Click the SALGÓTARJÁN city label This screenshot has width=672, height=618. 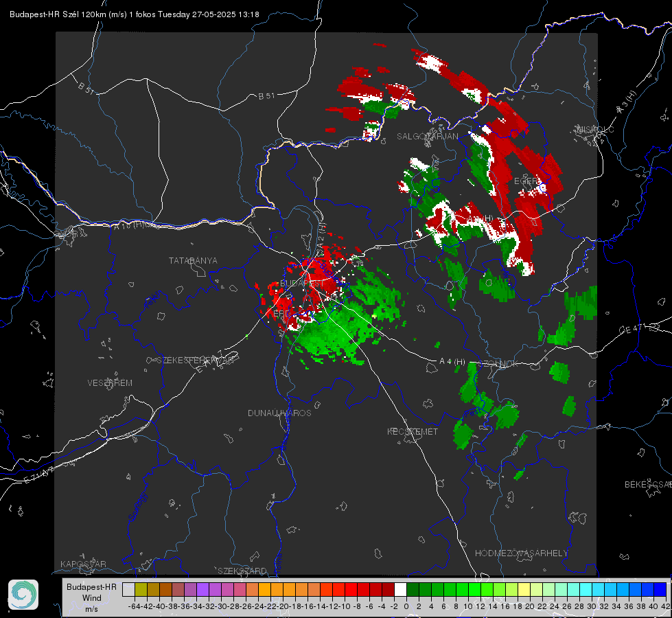coord(427,137)
